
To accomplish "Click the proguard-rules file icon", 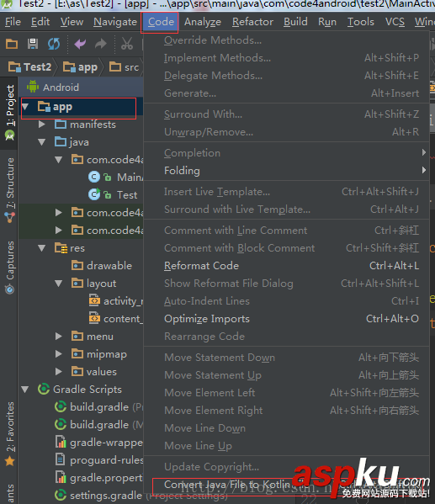I will point(61,460).
